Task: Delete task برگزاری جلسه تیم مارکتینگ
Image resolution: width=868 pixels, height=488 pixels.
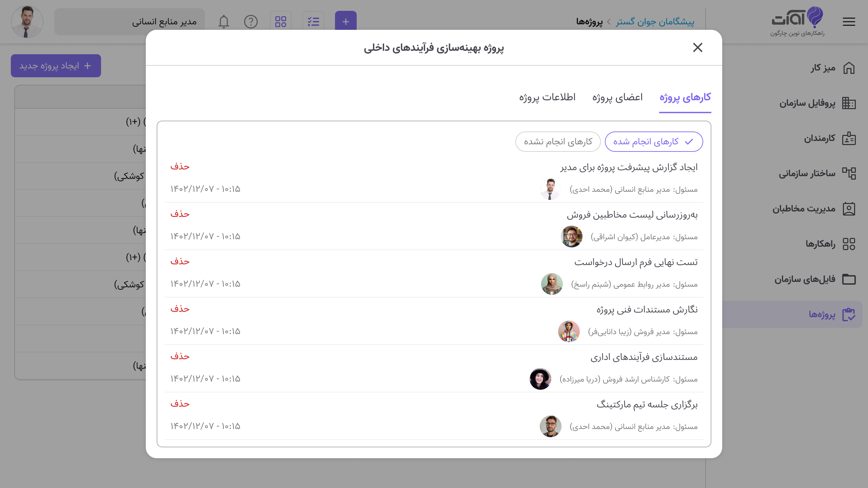Action: pyautogui.click(x=180, y=404)
